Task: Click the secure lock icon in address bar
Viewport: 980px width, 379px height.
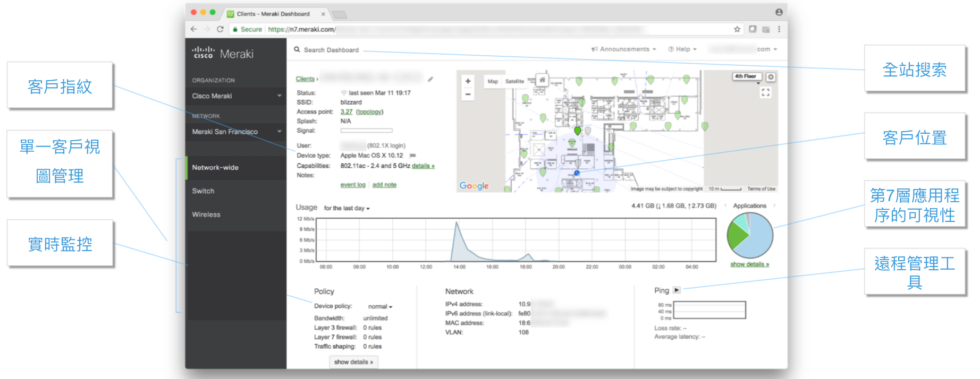Action: pyautogui.click(x=235, y=30)
